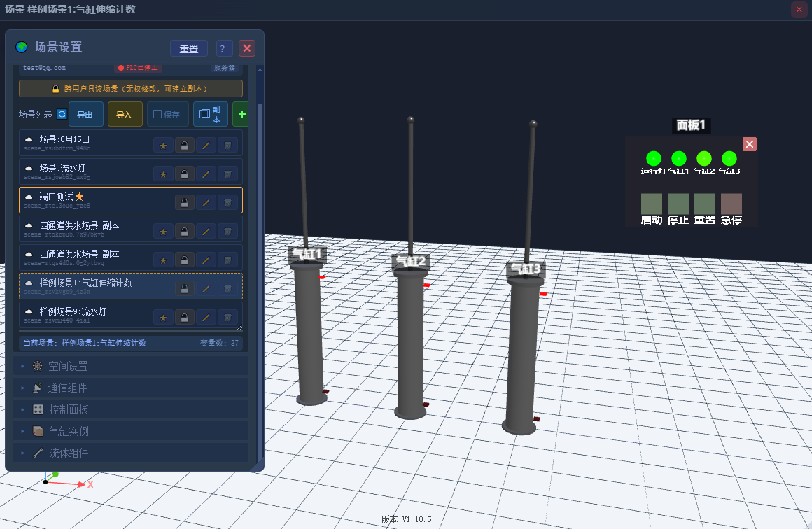Expand the 空间设置 section
Image resolution: width=812 pixels, height=529 pixels.
(131, 367)
